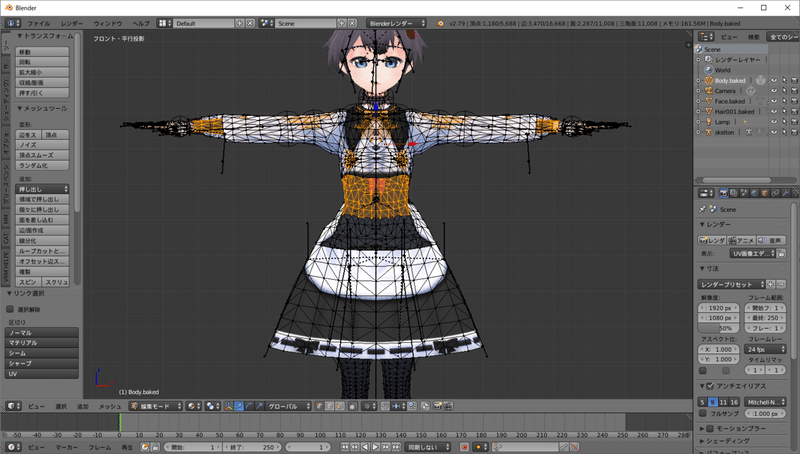Open the pivot point selector

click(x=211, y=406)
